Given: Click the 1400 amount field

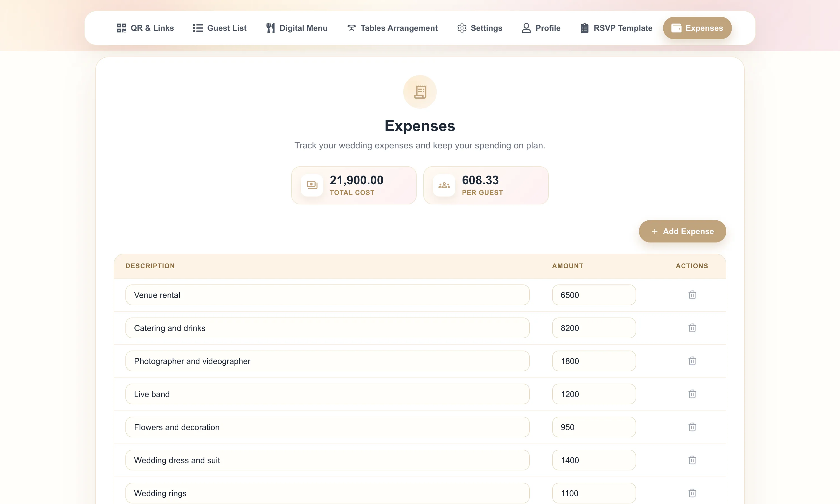Looking at the screenshot, I should (594, 460).
